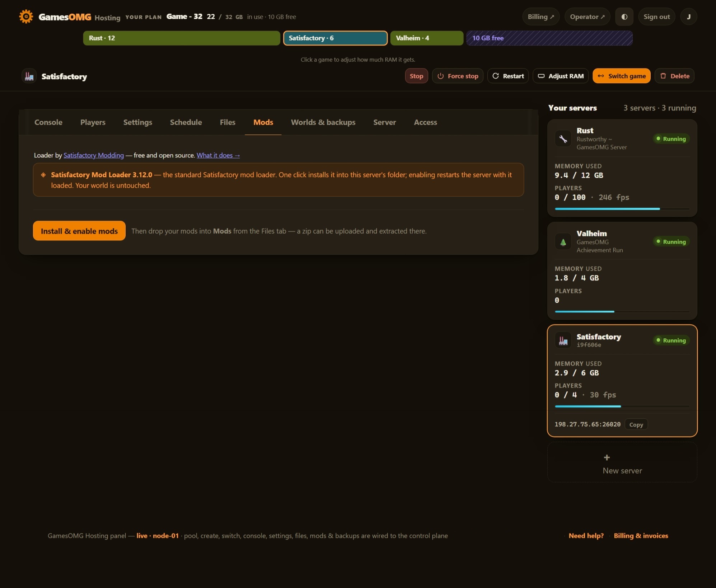
Task: Open the 'What it does' link
Action: pyautogui.click(x=218, y=155)
